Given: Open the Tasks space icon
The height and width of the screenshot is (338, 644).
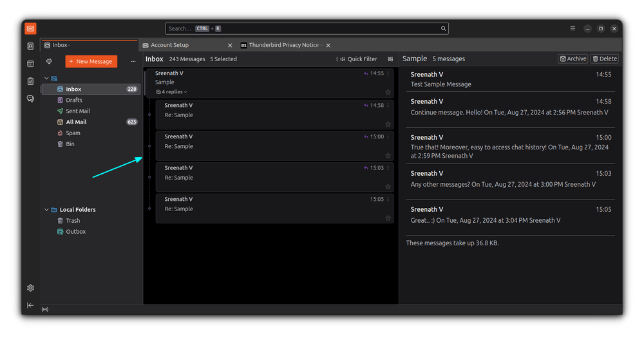Looking at the screenshot, I should point(30,81).
